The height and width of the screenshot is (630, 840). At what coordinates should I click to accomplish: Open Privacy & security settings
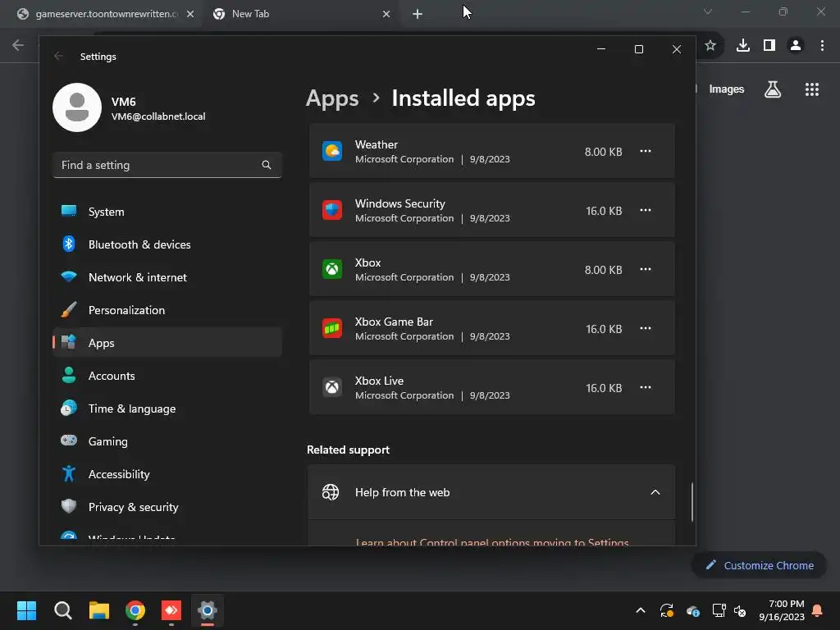coord(167,507)
